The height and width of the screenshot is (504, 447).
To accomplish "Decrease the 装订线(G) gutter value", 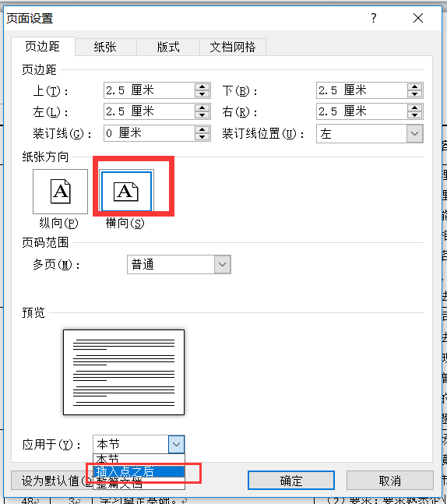I will 202,137.
